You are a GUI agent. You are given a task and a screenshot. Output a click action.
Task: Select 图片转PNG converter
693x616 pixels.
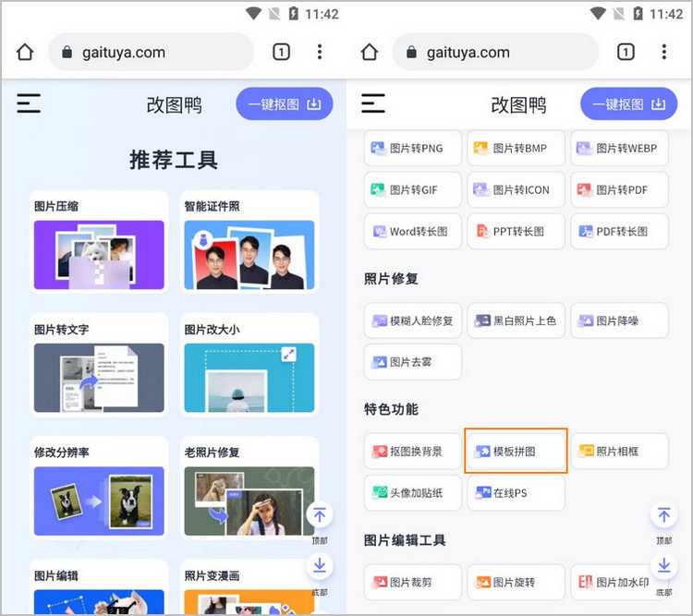point(413,148)
